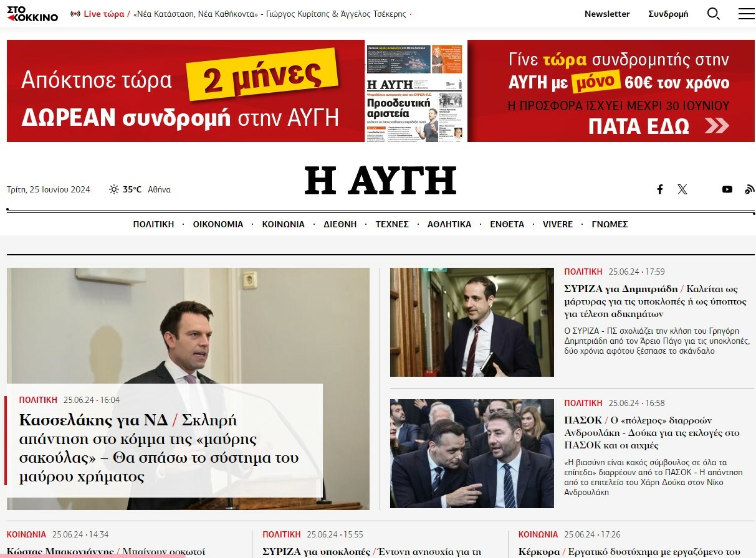Click the ΚΟΙΝΩΝΙΑ tag dated 25.06.24 17:26
This screenshot has width=756, height=558.
[538, 534]
